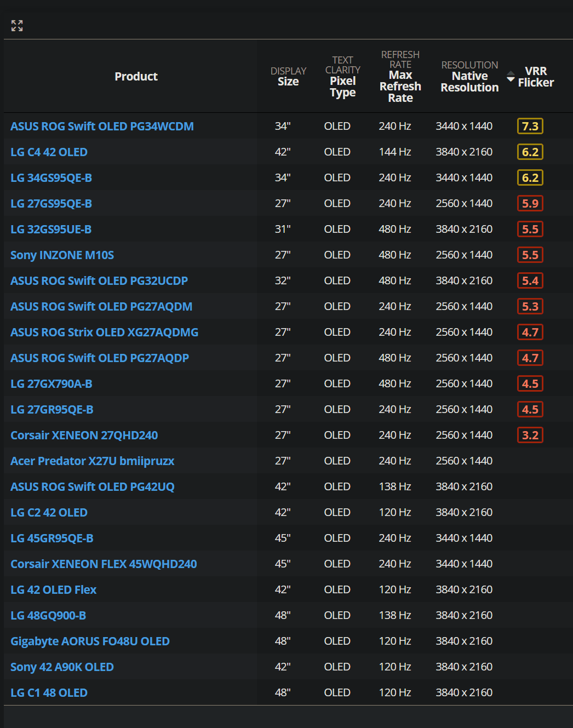Screen dimensions: 573x728
Task: Click the 5.4 VRR Flicker score badge
Action: (530, 281)
